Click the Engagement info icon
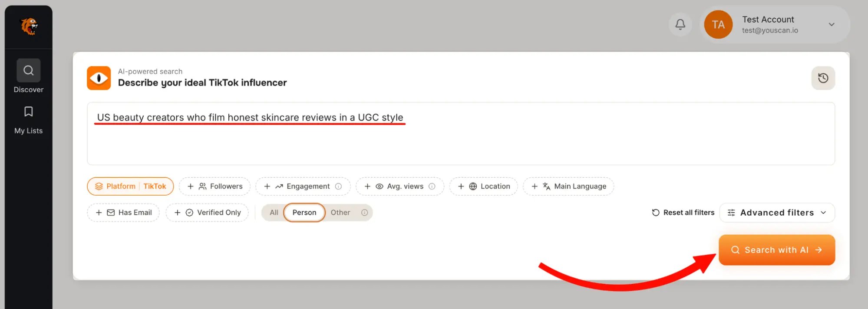This screenshot has height=309, width=868. [x=338, y=186]
